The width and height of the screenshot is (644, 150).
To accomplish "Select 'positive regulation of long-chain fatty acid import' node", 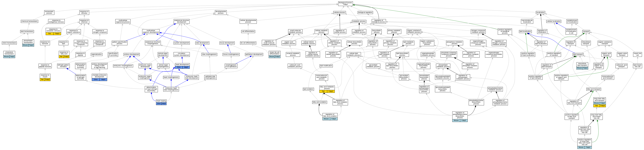I will (x=585, y=143).
